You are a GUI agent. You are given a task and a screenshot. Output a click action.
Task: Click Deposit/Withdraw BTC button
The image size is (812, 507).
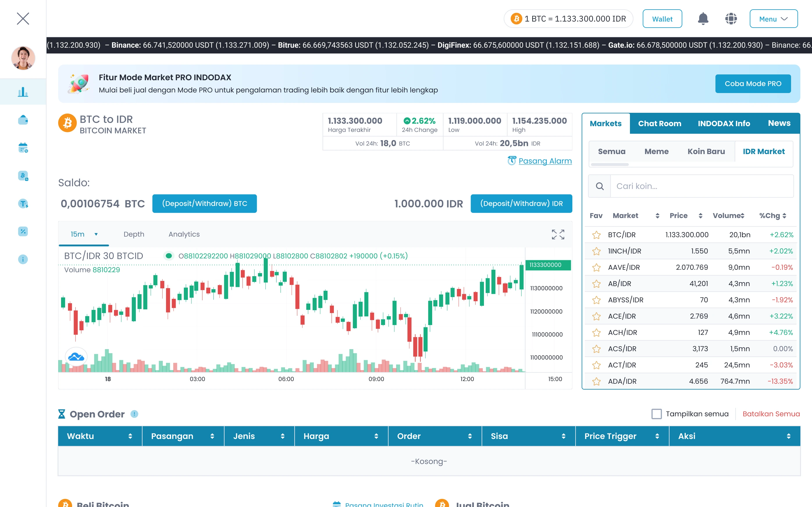[x=204, y=203]
